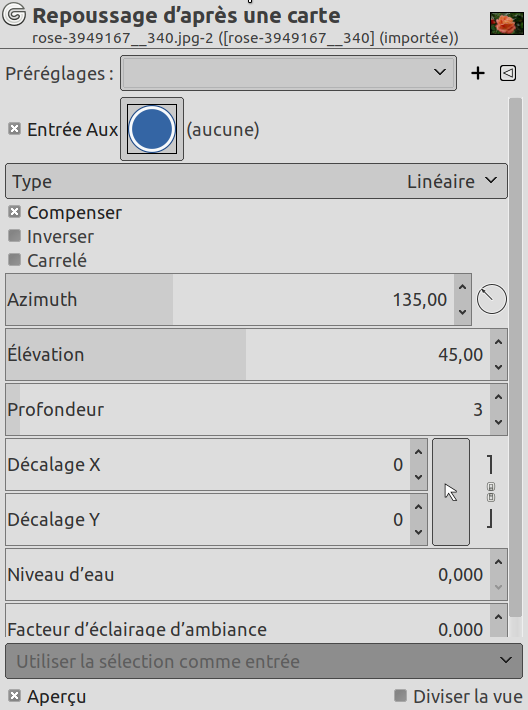
Task: Decrease Décalage Y with down arrow
Action: [x=418, y=532]
